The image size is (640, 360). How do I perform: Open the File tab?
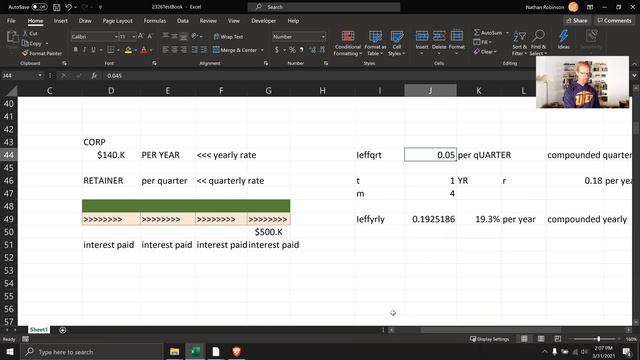11,21
